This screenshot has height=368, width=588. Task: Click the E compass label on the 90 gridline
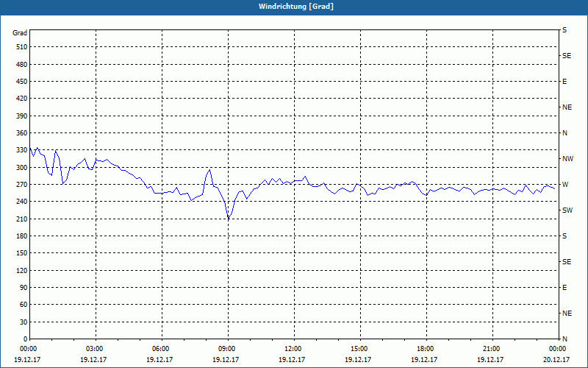click(564, 288)
